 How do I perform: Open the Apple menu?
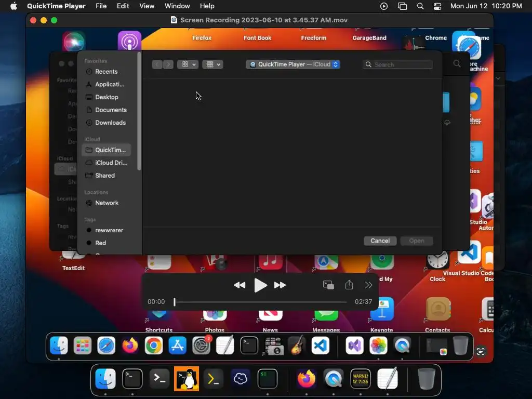[14, 6]
